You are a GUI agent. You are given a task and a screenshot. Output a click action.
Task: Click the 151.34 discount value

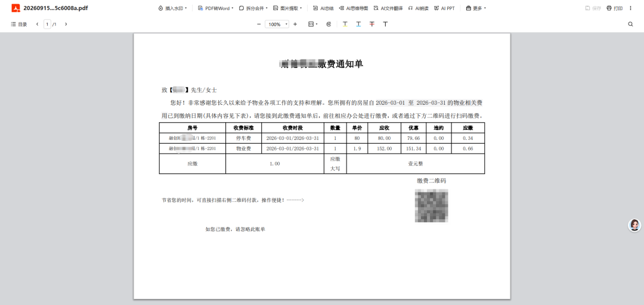(414, 148)
